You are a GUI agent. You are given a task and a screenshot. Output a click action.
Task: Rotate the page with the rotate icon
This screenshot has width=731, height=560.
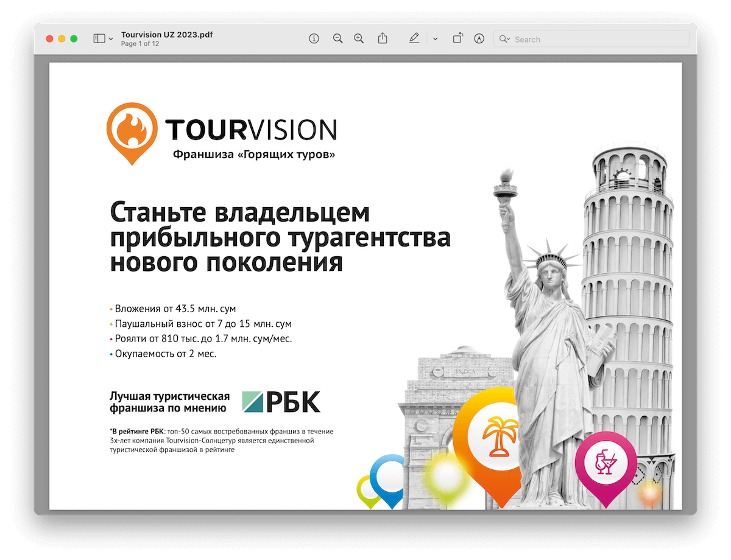(x=457, y=39)
